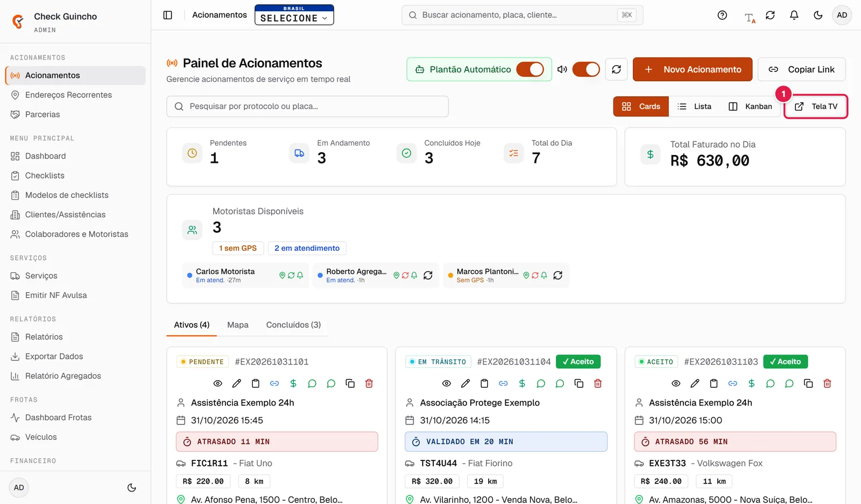Image resolution: width=861 pixels, height=504 pixels.
Task: Click the 1 sem GPS badge
Action: click(x=238, y=248)
